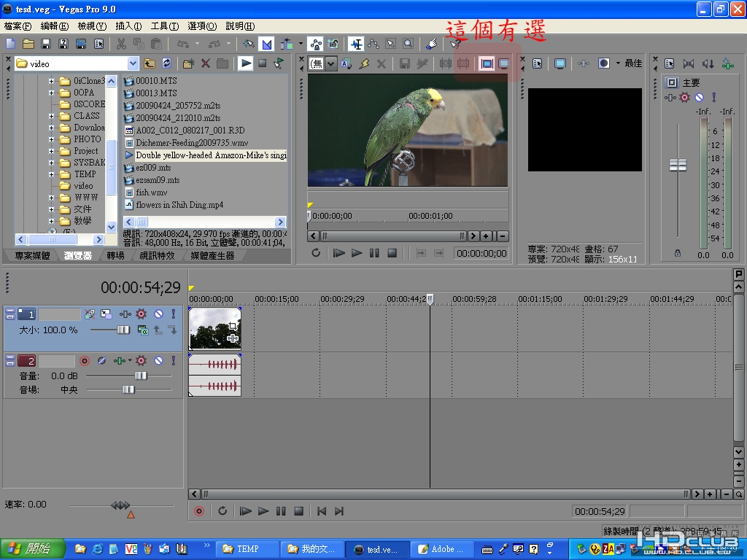
Task: Open the 插入 (Insert) menu
Action: (x=128, y=26)
